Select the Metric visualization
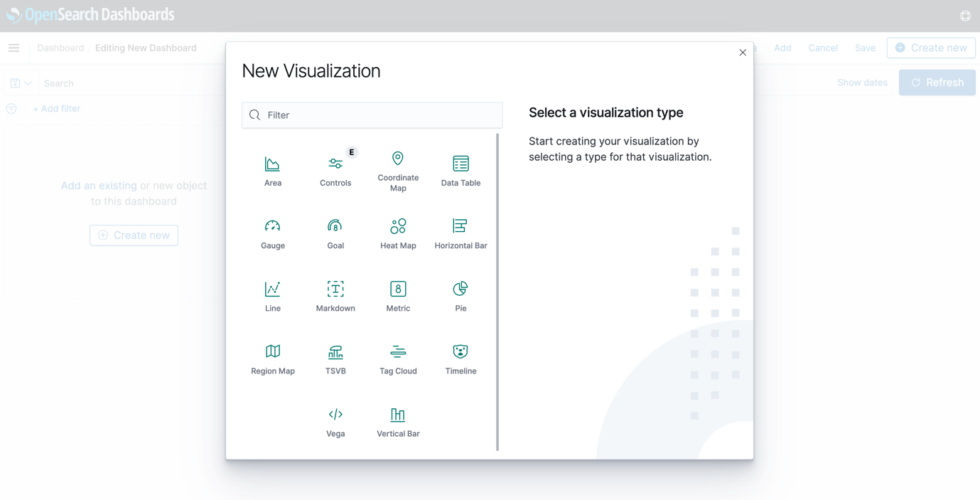Viewport: 980px width, 500px height. coord(398,297)
